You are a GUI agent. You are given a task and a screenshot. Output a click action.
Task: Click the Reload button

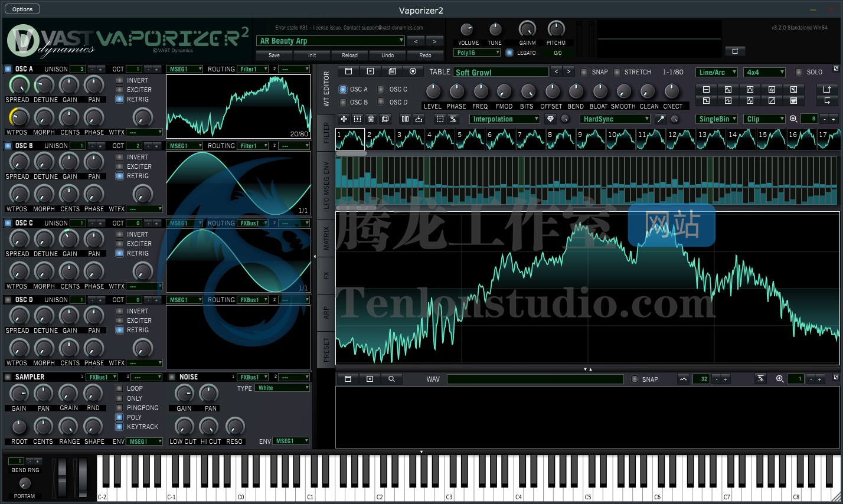pos(349,55)
